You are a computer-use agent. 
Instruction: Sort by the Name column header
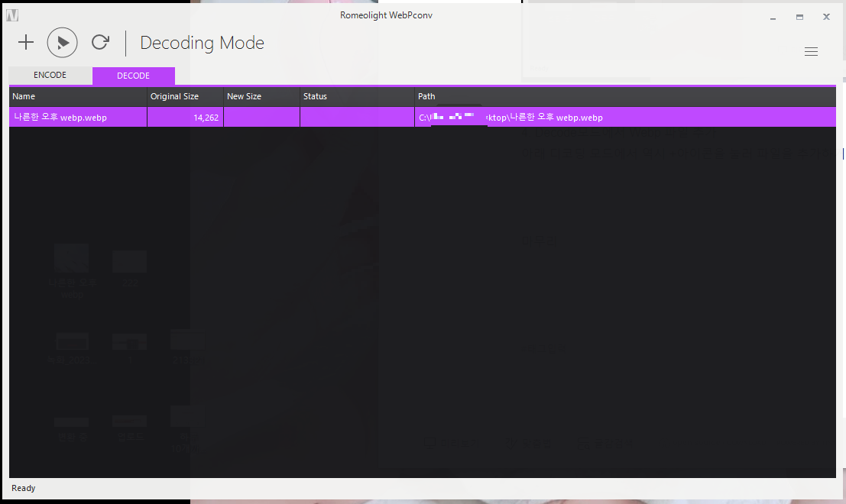(x=78, y=96)
